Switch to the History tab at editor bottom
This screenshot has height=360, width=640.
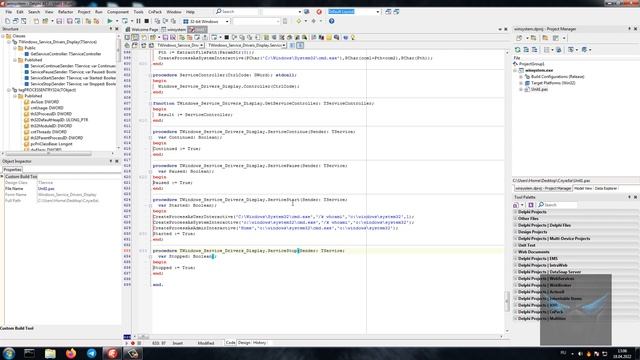coord(260,343)
